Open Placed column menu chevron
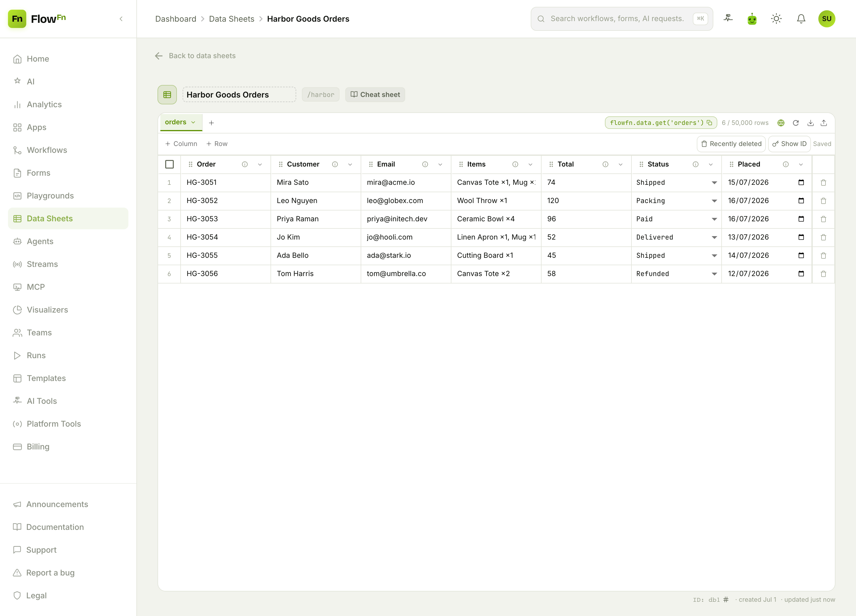 point(801,164)
